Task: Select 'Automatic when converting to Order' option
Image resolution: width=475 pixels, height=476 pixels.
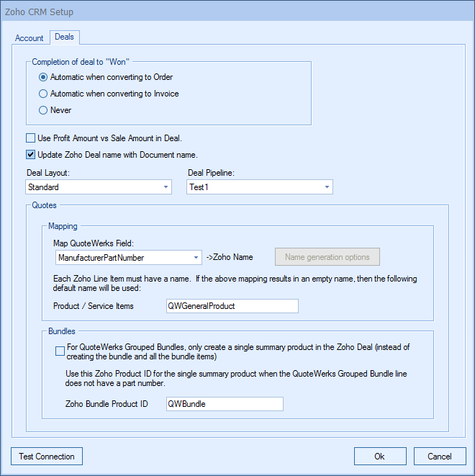Action: 44,77
